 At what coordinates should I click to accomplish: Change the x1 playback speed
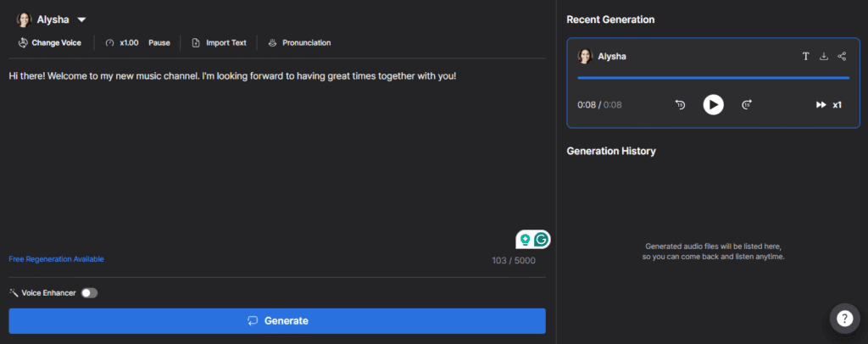tap(829, 104)
